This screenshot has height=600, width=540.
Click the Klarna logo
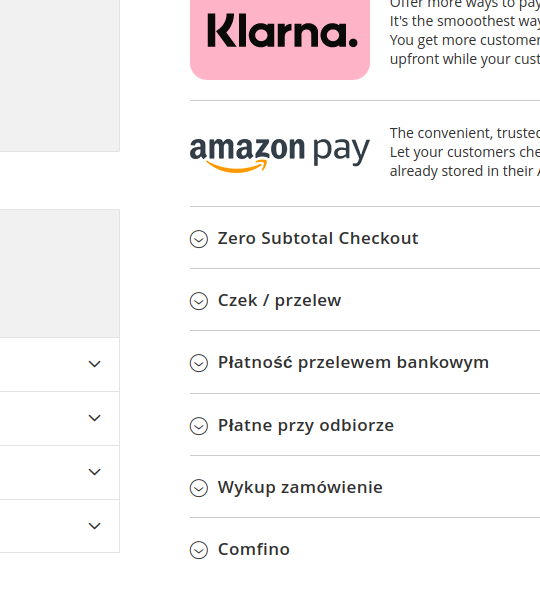(280, 38)
